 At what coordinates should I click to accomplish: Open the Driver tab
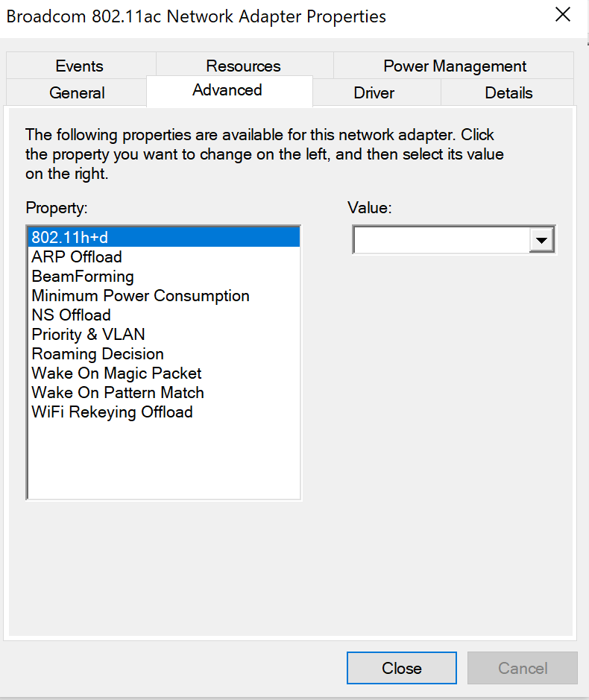377,92
